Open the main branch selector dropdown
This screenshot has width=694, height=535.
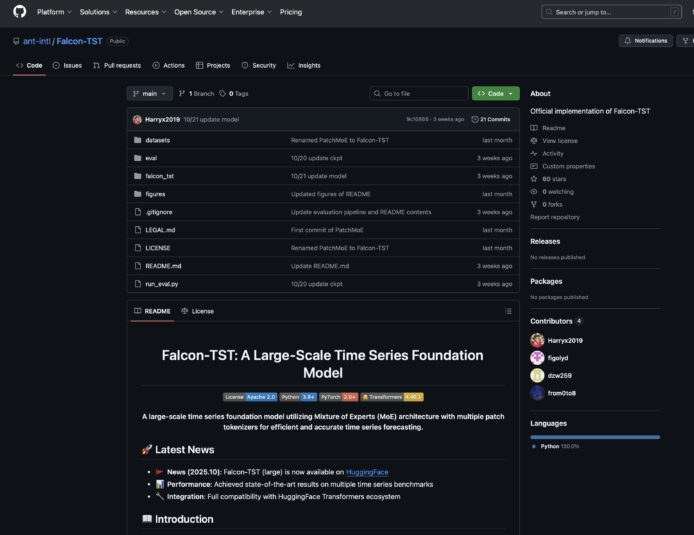point(150,93)
